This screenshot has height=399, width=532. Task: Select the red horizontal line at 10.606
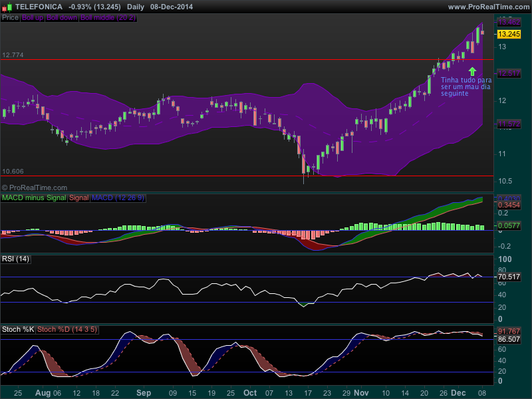[x=247, y=176]
